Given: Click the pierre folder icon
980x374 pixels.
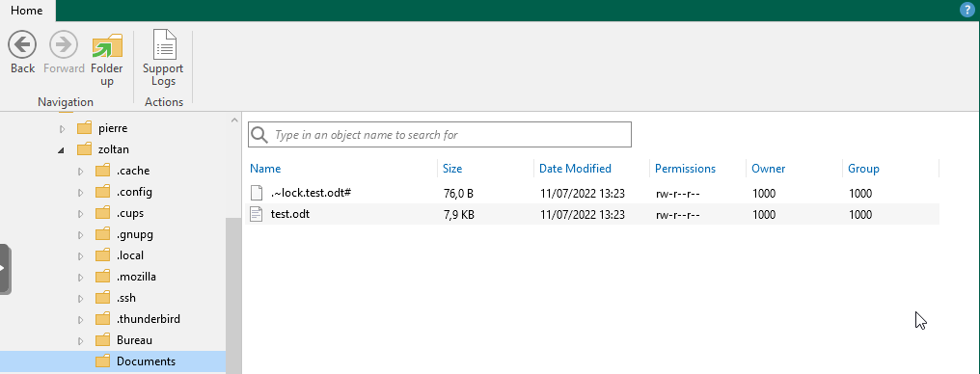Looking at the screenshot, I should point(84,128).
